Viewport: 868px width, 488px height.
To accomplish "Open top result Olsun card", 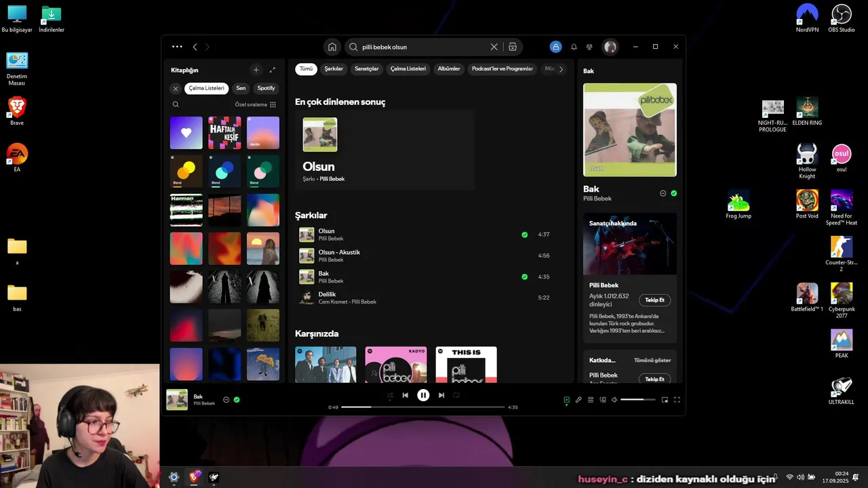I will coord(384,150).
